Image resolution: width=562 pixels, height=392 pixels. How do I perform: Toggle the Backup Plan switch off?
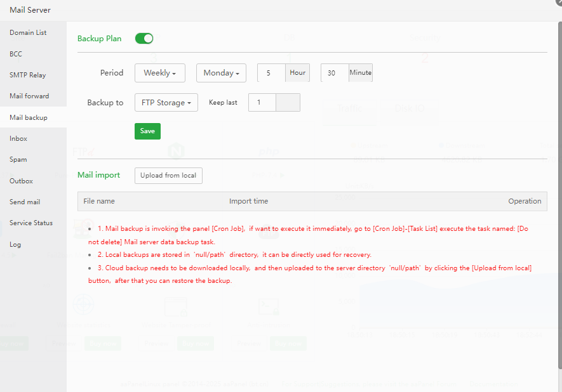click(144, 38)
